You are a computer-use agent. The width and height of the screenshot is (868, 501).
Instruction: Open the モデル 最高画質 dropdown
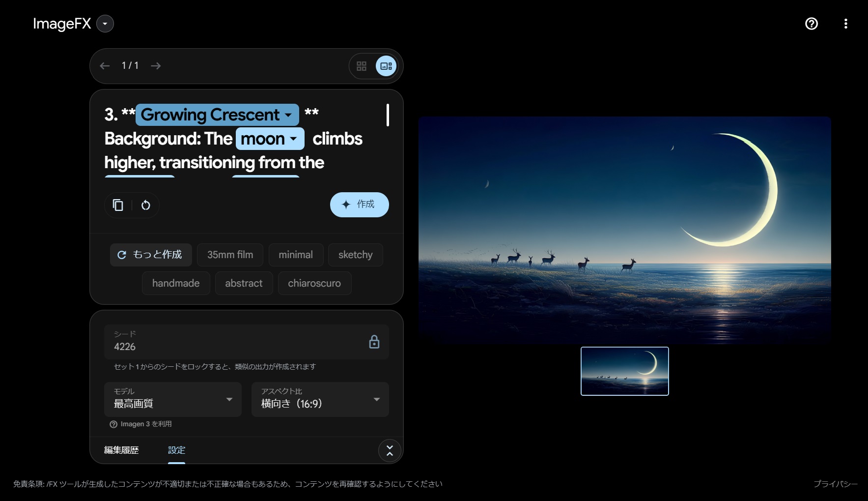172,399
